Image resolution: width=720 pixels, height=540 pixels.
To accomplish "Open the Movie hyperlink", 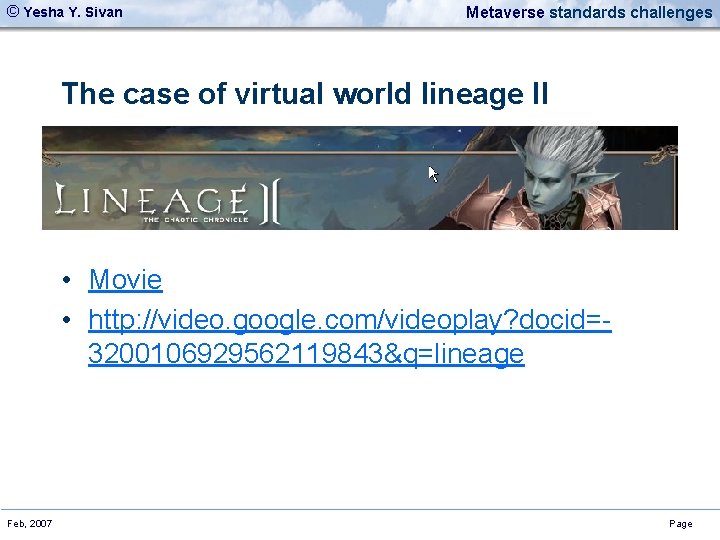I will (125, 279).
